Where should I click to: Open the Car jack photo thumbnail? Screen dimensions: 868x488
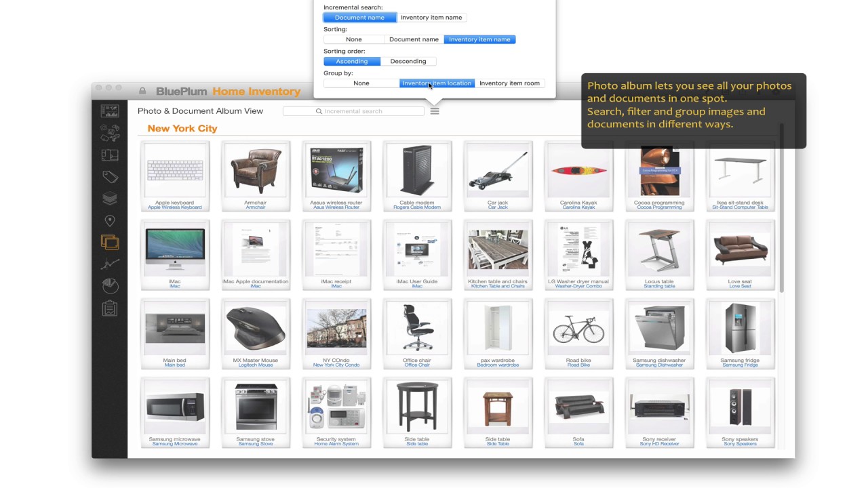coord(498,171)
